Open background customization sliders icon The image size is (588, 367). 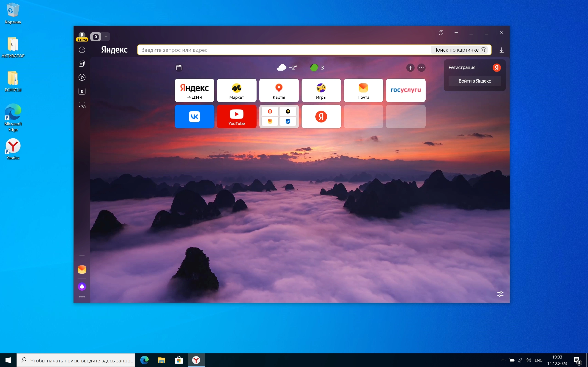[x=500, y=294]
